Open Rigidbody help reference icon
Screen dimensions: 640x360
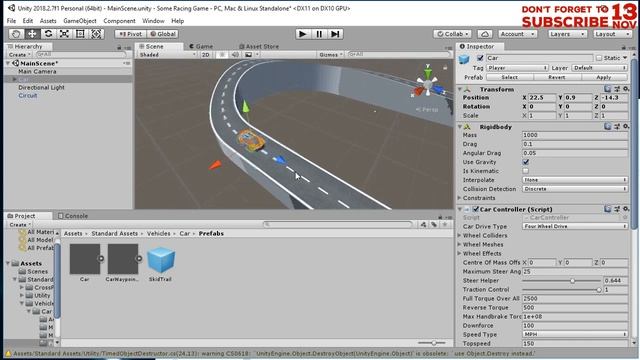pos(608,127)
